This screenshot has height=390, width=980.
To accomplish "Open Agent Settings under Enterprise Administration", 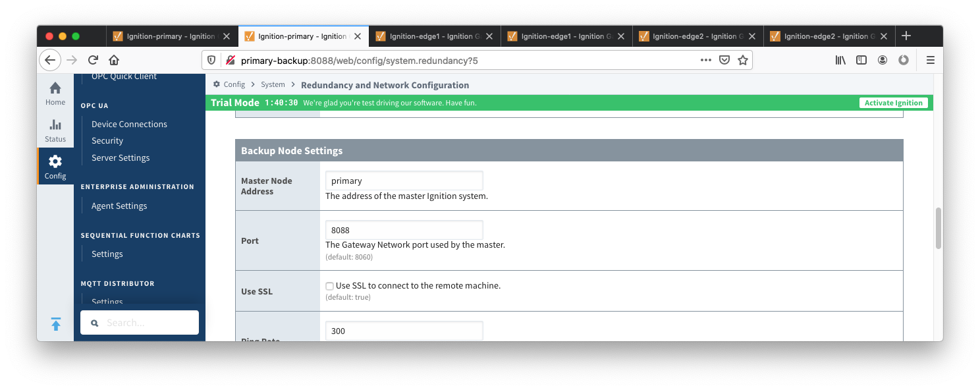I will click(119, 206).
